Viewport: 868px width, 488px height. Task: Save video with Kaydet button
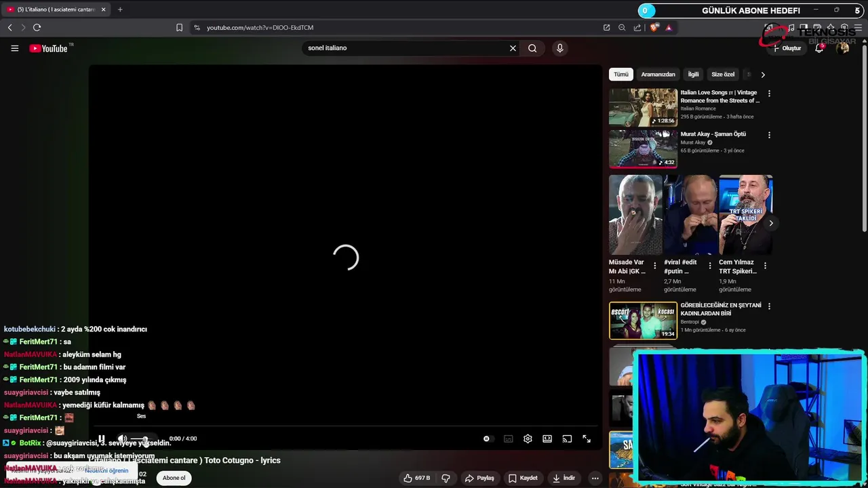pyautogui.click(x=523, y=478)
